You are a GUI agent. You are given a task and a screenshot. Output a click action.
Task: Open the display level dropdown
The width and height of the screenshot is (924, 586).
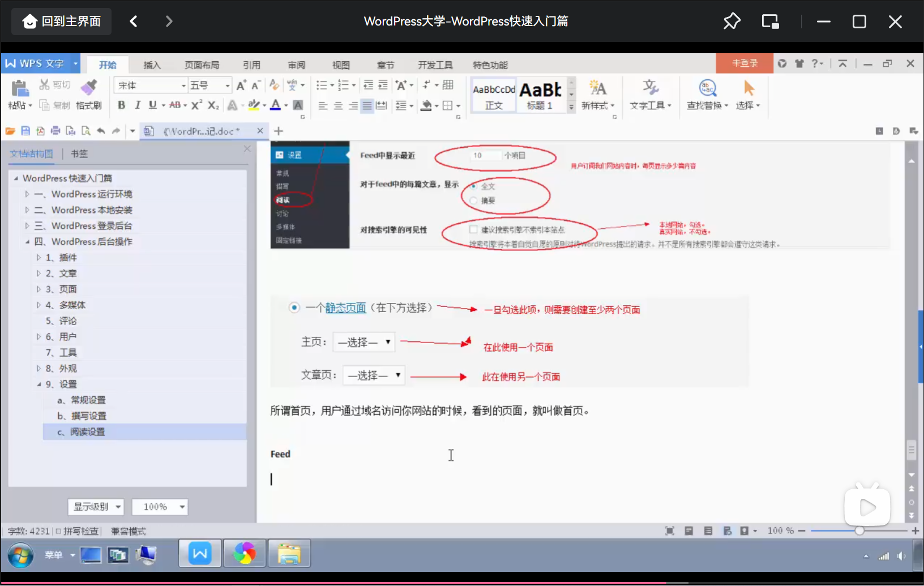96,507
